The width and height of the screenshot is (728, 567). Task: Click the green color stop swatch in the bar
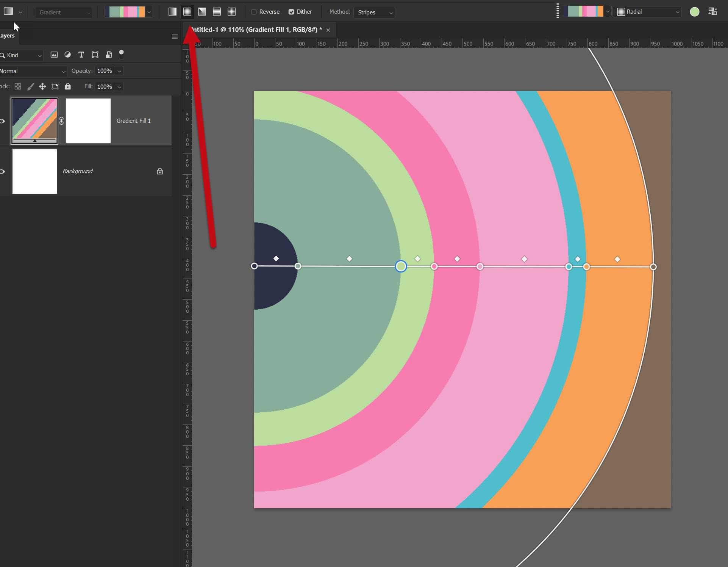pos(695,12)
